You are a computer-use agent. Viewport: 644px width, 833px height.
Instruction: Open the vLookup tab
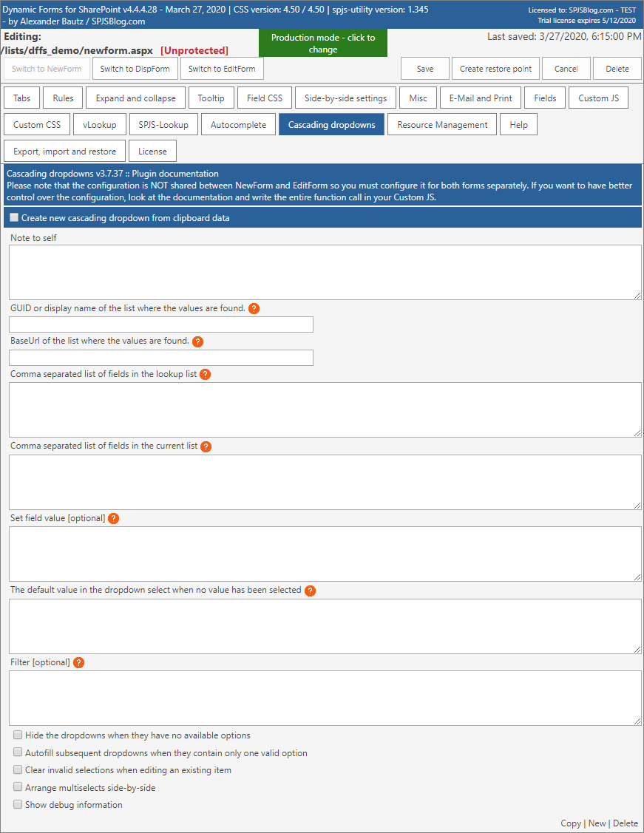point(100,125)
